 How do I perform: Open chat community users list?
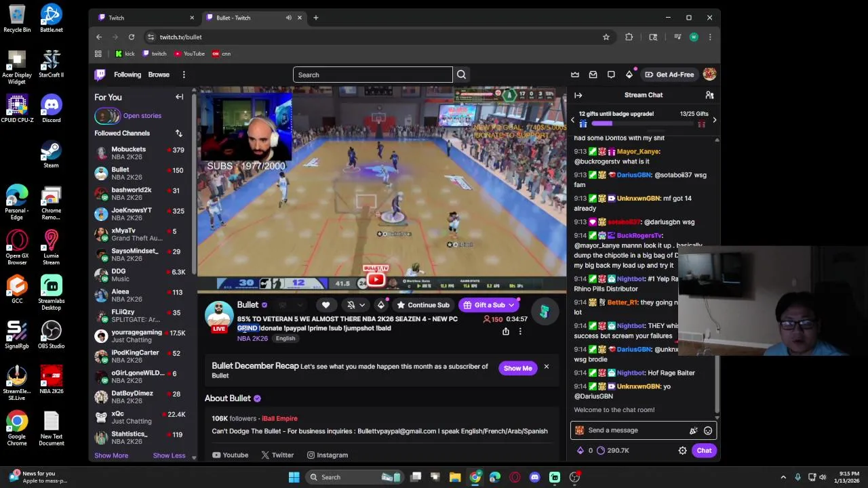point(709,95)
